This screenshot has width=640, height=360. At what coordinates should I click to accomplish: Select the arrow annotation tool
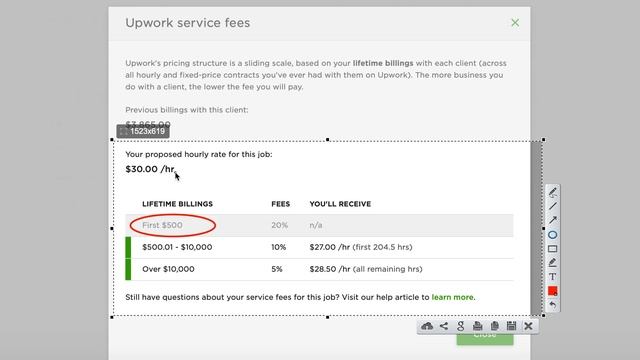(x=553, y=220)
